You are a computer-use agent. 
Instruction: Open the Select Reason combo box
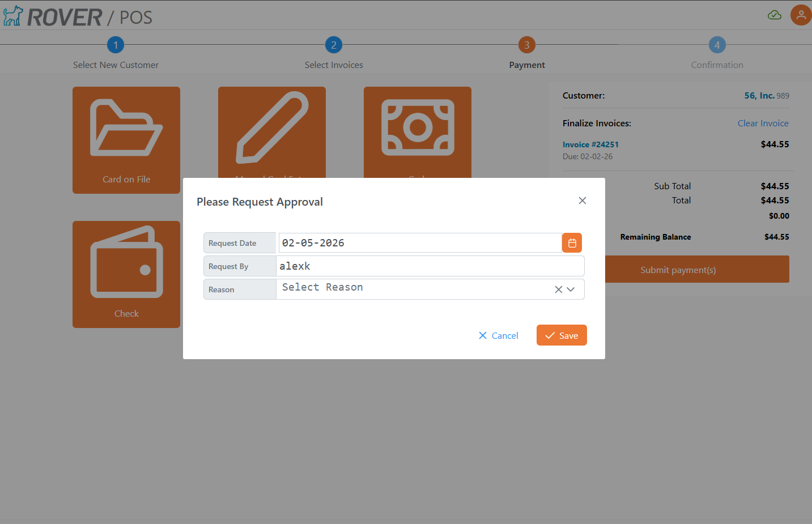click(x=414, y=289)
